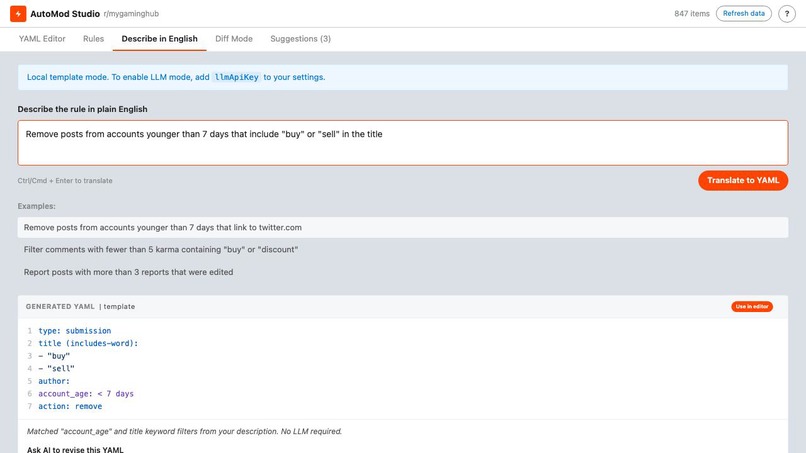This screenshot has height=453, width=806.
Task: Choose the twitter.com link removal example
Action: [x=402, y=227]
